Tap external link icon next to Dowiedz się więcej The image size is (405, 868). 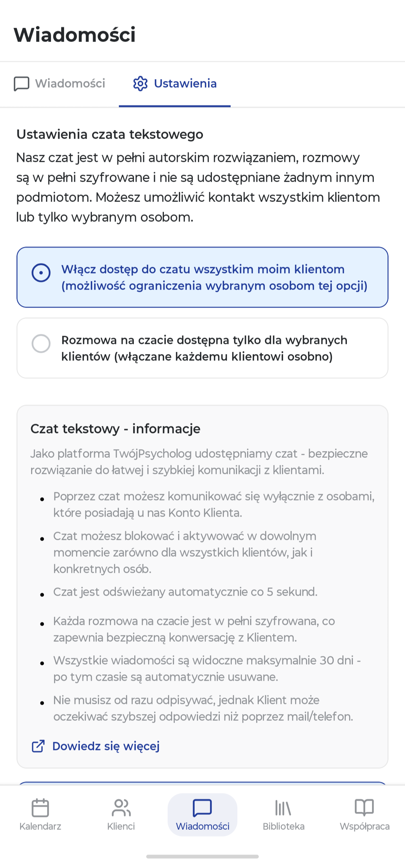coord(38,746)
